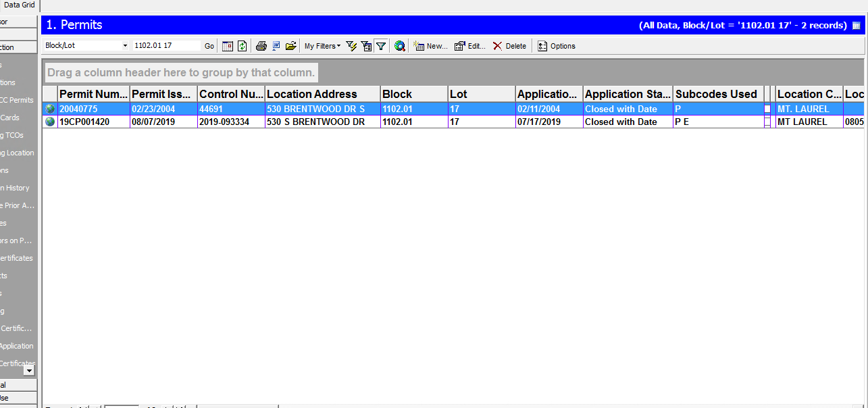
Task: Click issue date 08/07/2019
Action: point(163,122)
